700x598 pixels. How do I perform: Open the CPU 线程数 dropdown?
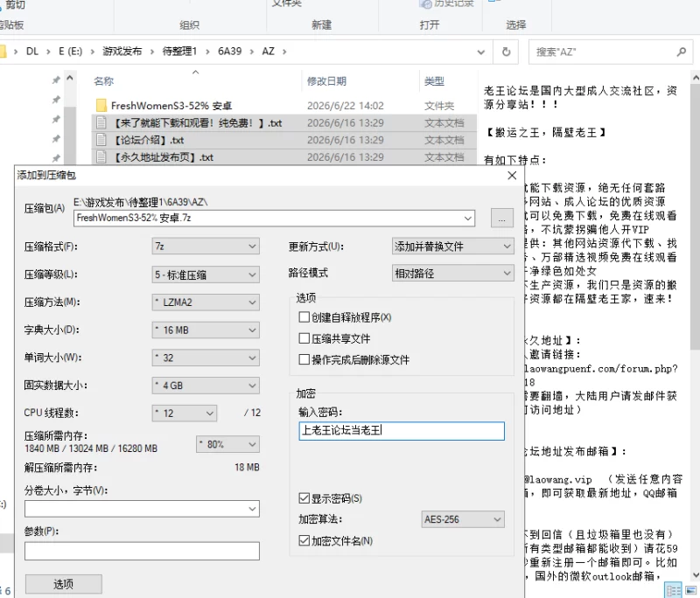pyautogui.click(x=185, y=413)
